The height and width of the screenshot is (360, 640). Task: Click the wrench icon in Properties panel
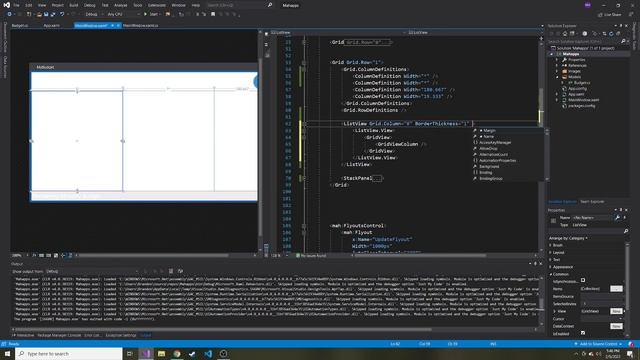[617, 218]
